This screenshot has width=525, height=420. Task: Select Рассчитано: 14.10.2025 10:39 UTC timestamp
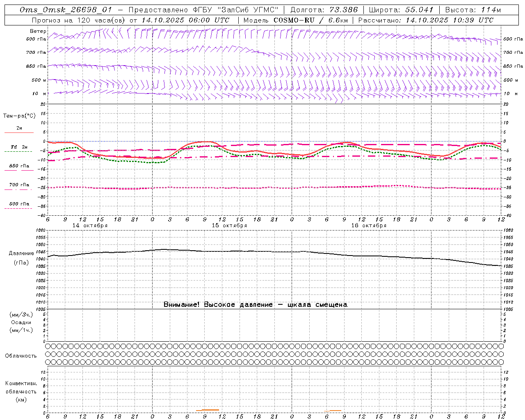[426, 20]
